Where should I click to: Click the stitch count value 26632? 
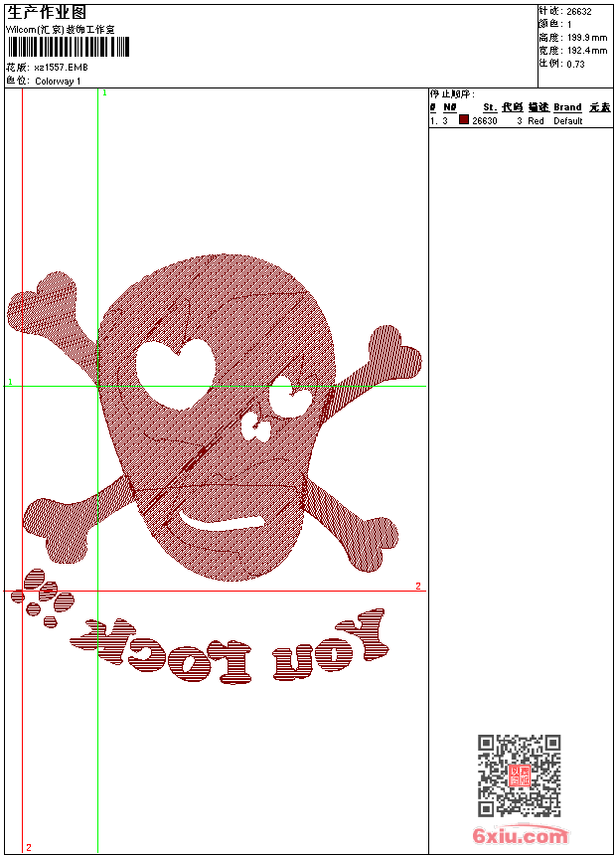[578, 12]
